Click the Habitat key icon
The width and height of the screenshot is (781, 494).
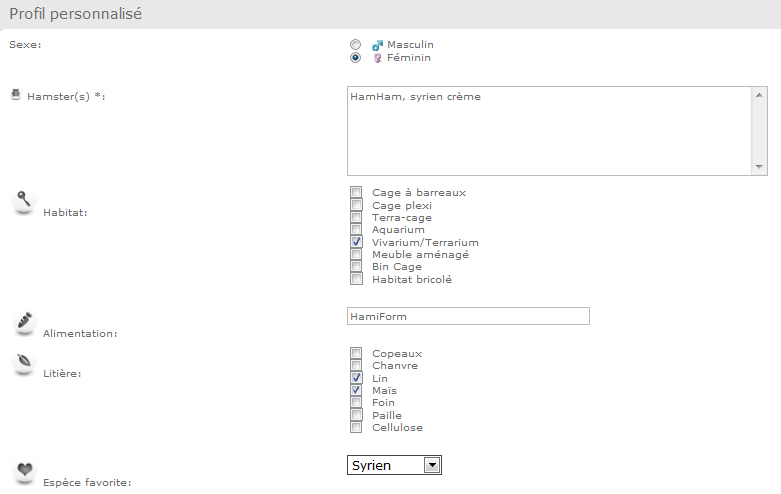click(24, 201)
